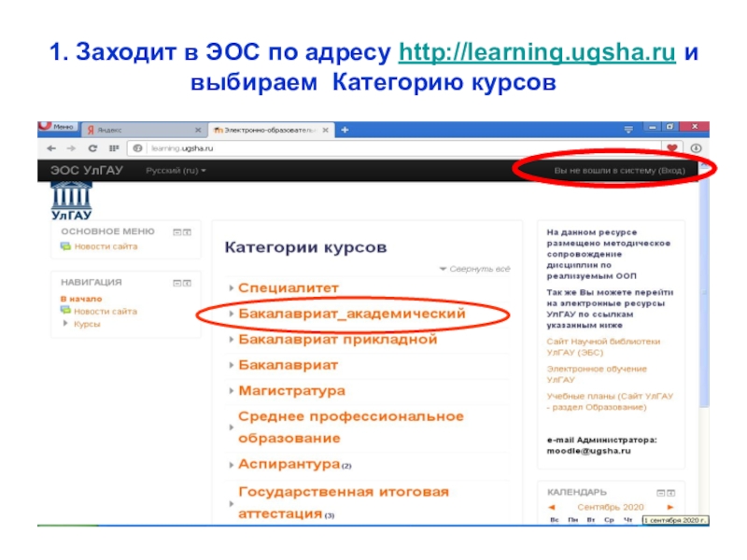This screenshot has width=747, height=560.
Task: Open the Speed Dial grid icon
Action: [113, 148]
